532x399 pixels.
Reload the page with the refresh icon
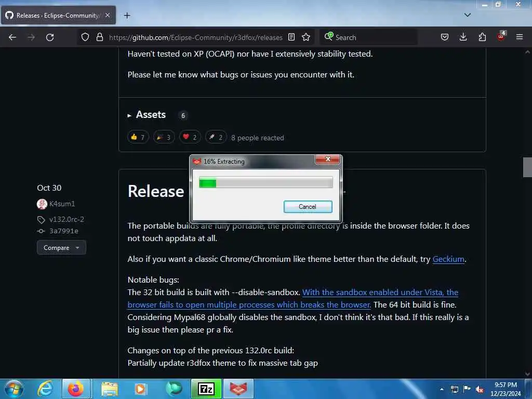point(50,37)
